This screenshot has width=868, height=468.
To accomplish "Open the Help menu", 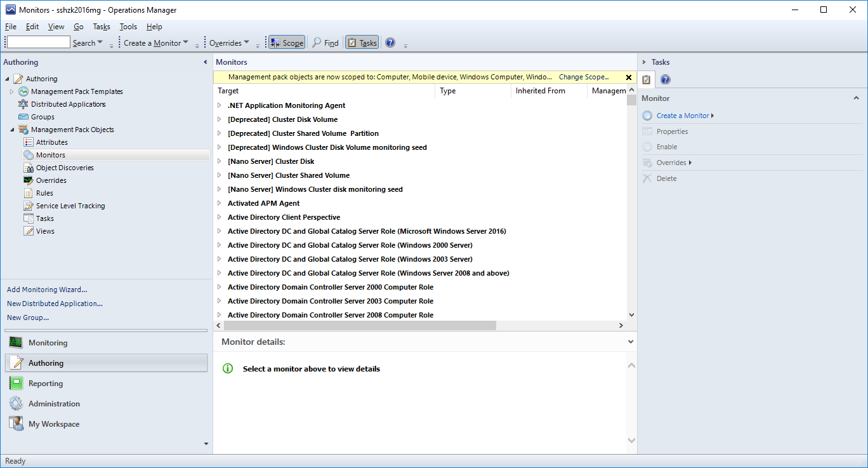I will (x=154, y=27).
